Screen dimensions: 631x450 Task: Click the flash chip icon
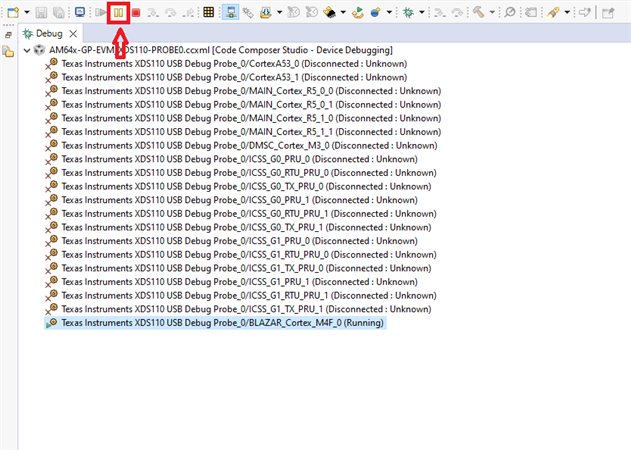[x=330, y=13]
